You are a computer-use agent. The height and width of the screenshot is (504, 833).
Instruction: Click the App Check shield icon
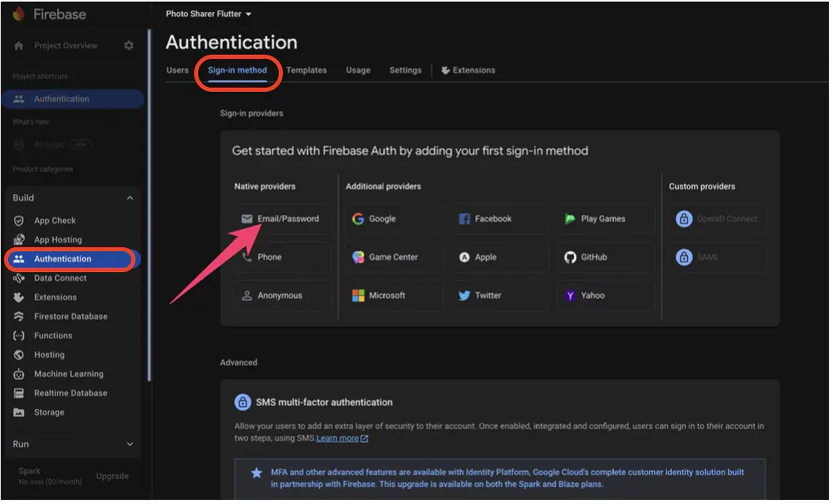click(19, 221)
